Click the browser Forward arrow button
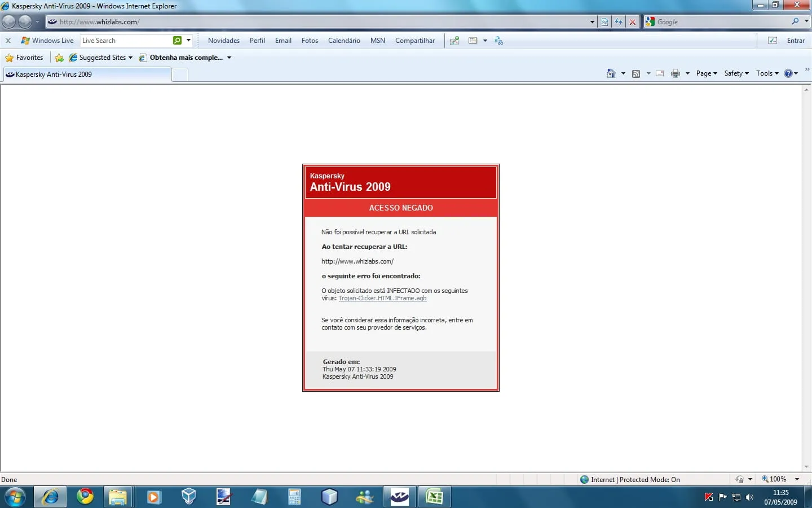Image resolution: width=812 pixels, height=508 pixels. click(25, 22)
